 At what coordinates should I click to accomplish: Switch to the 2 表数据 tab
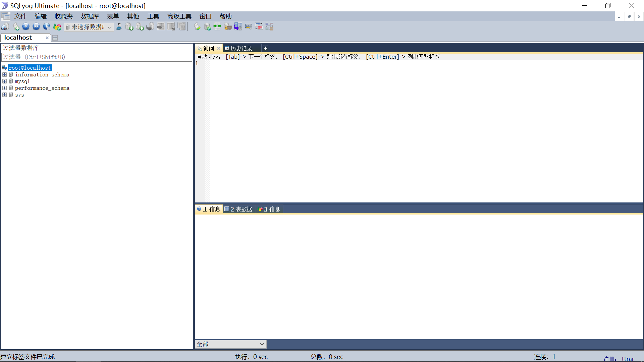(x=238, y=209)
